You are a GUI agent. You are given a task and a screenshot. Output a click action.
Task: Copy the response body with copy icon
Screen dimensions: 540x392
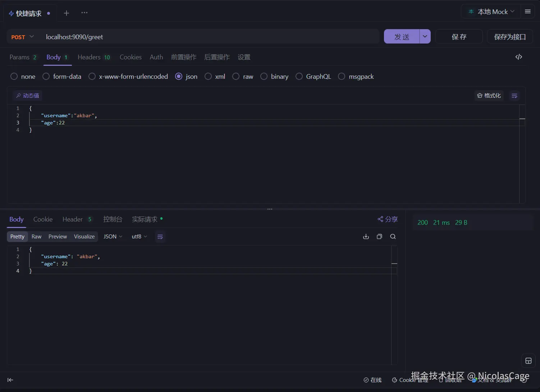[x=379, y=237]
